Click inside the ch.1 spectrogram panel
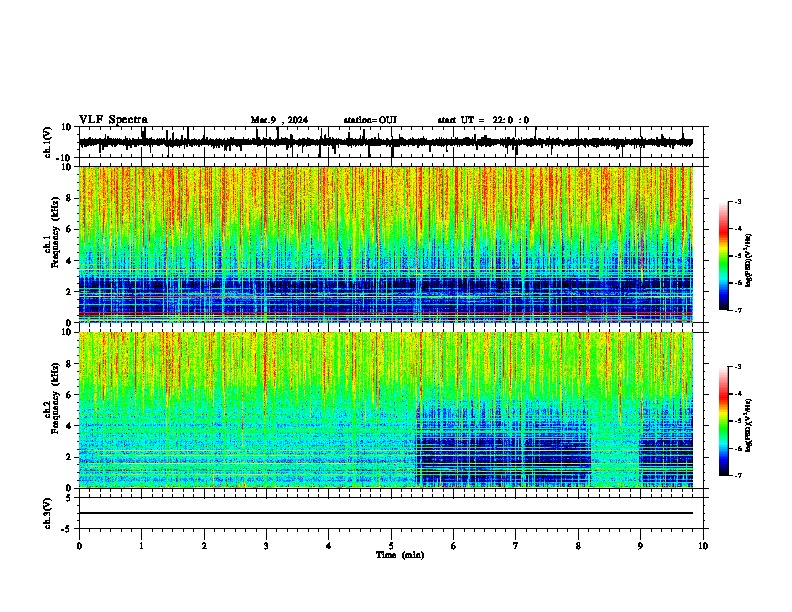The image size is (792, 612). [386, 244]
